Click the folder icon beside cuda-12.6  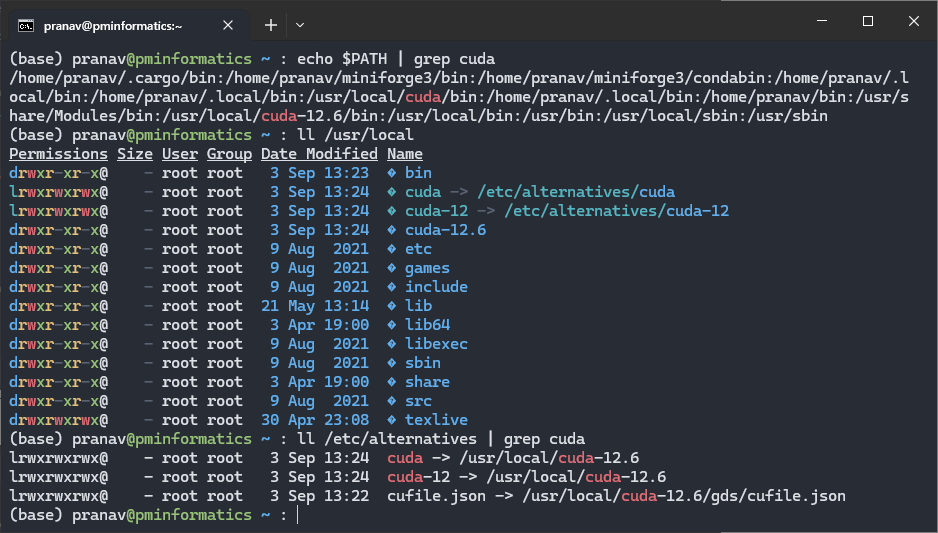point(391,230)
